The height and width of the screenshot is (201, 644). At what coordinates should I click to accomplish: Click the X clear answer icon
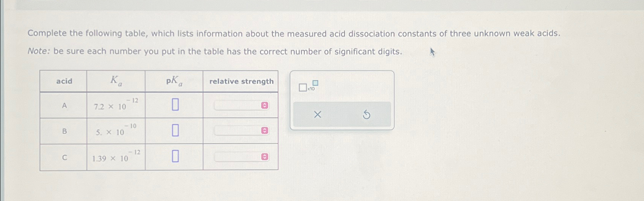(318, 114)
